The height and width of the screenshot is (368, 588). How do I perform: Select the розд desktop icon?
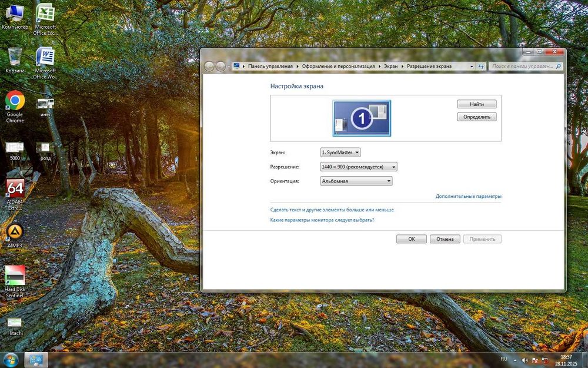[x=45, y=151]
